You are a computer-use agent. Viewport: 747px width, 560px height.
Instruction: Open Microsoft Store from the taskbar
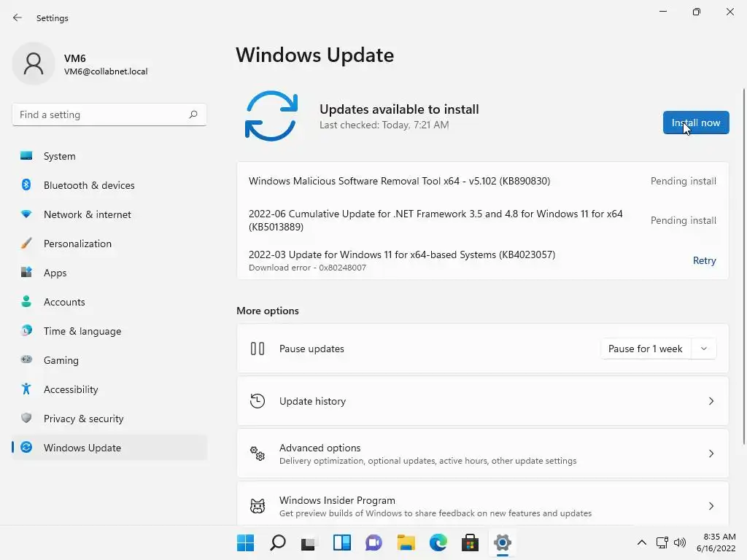coord(470,542)
